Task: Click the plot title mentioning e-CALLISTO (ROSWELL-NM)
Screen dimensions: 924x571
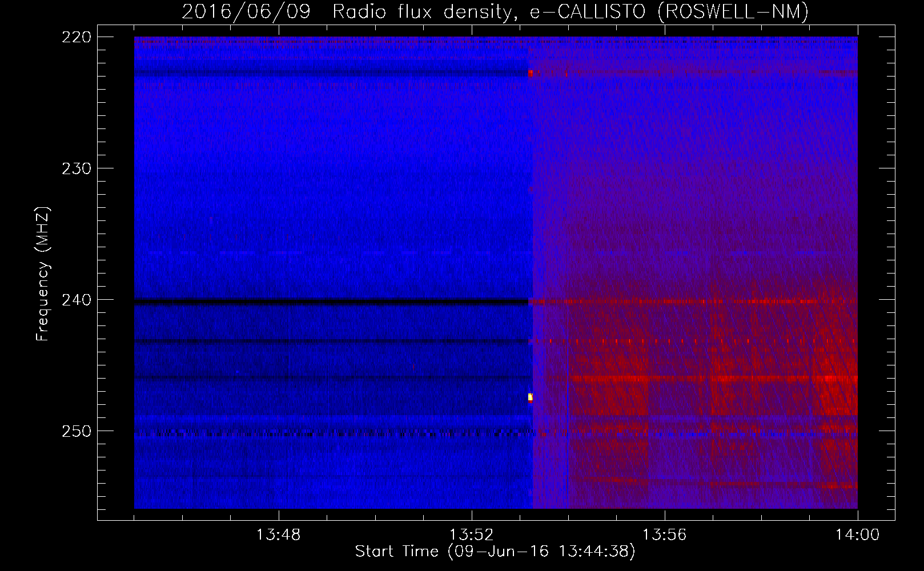Action: pyautogui.click(x=495, y=11)
